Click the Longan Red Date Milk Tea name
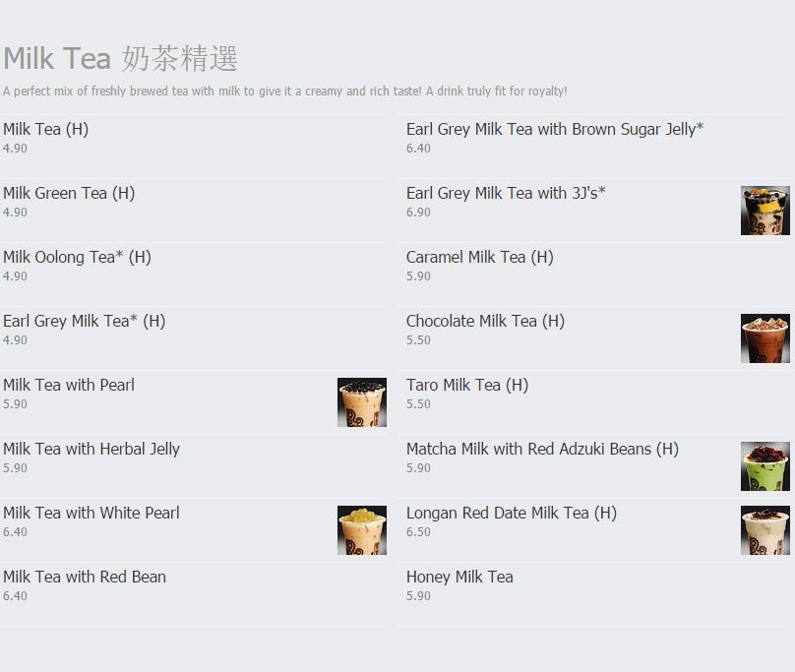This screenshot has height=672, width=795. [511, 513]
